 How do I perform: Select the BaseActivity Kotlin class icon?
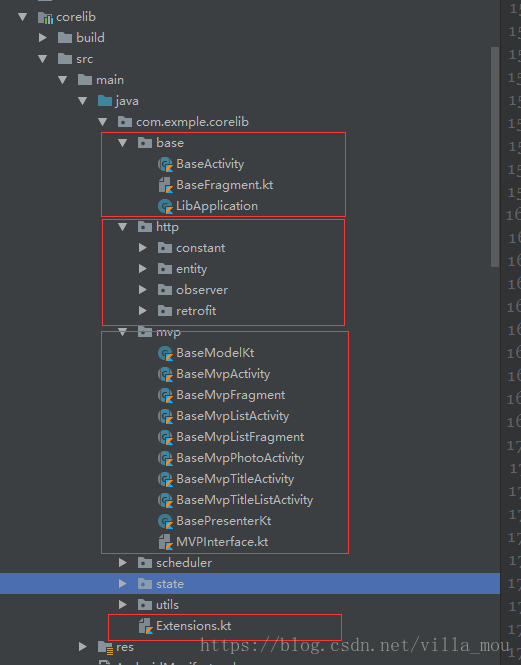[x=165, y=164]
